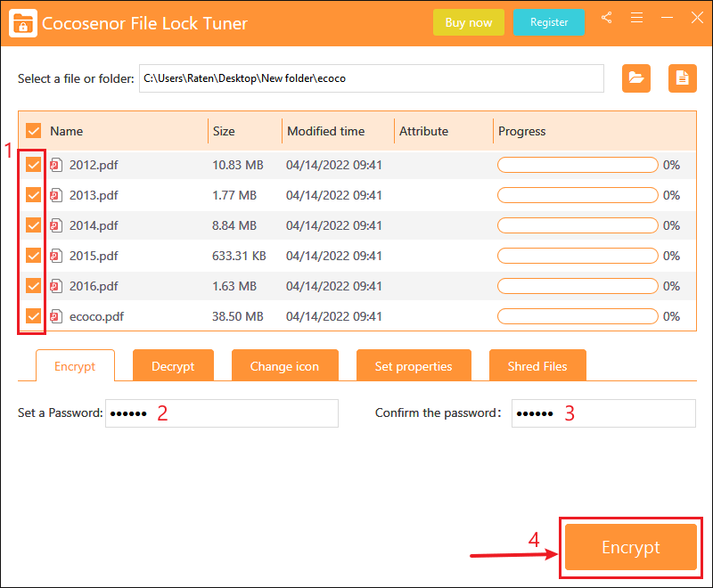Sort by the Name column header

coord(66,131)
